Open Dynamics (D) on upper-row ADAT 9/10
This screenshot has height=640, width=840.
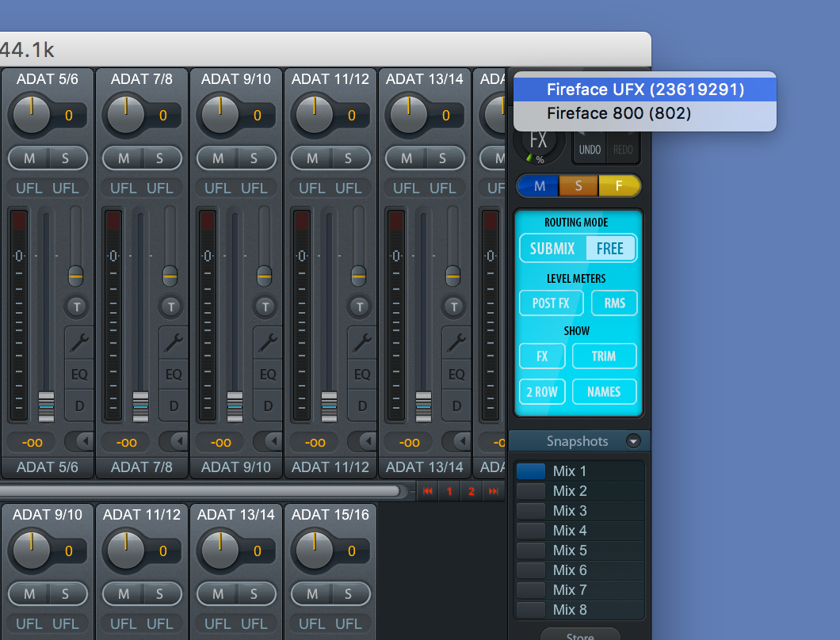point(268,406)
